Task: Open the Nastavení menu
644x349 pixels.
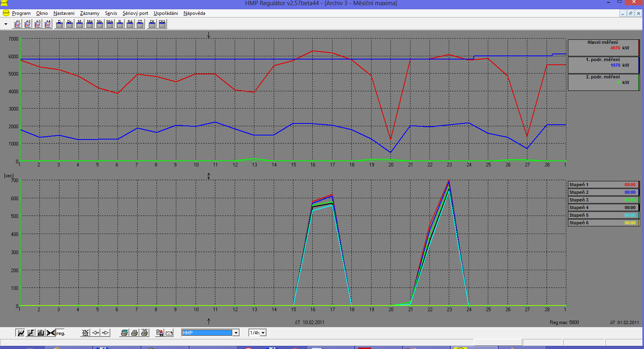Action: [64, 13]
